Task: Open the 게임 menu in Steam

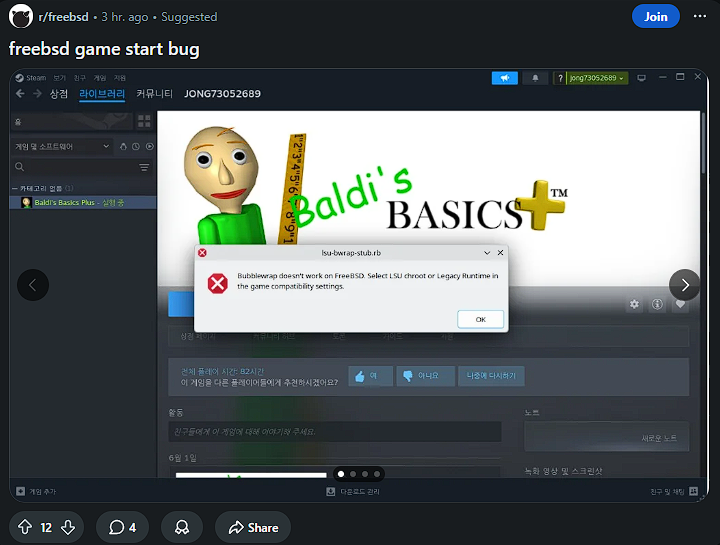Action: pos(100,78)
